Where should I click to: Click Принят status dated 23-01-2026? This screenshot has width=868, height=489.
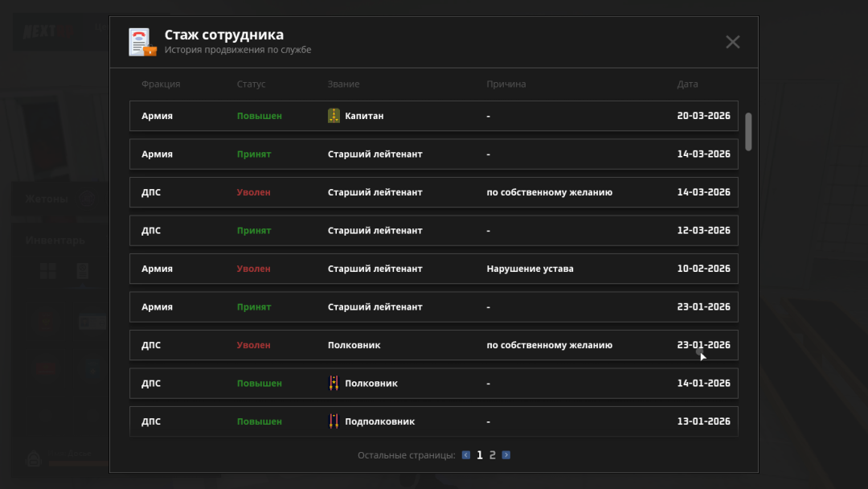click(x=254, y=306)
